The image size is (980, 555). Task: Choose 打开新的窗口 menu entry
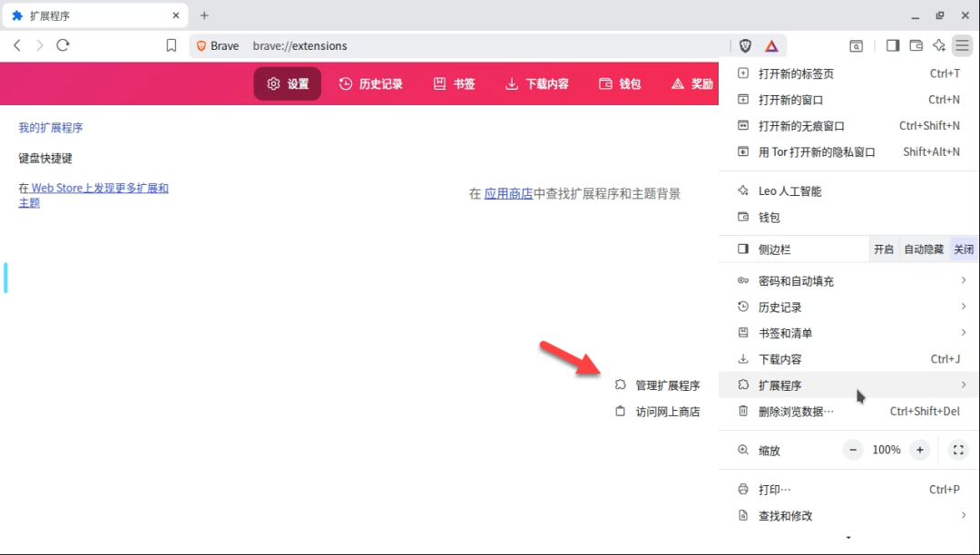pyautogui.click(x=848, y=100)
